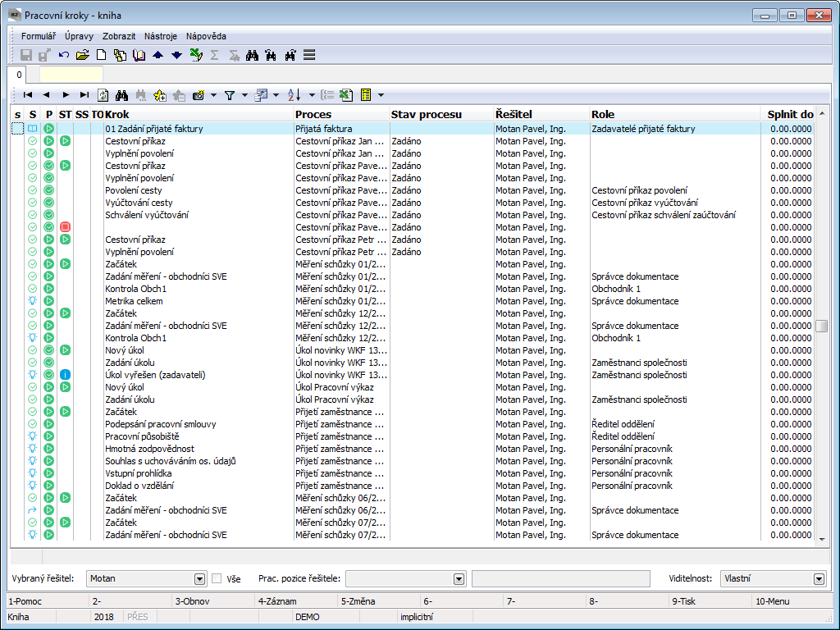Open the Formulář menu
The image size is (840, 630).
39,36
